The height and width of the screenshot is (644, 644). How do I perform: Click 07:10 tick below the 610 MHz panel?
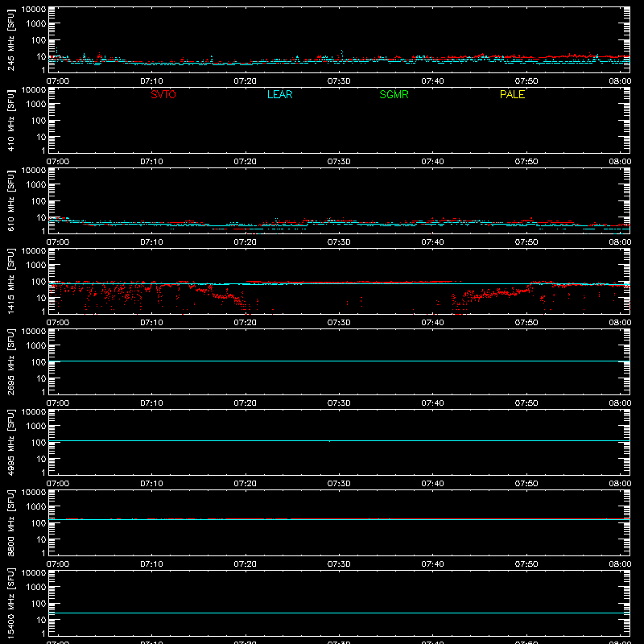point(151,242)
